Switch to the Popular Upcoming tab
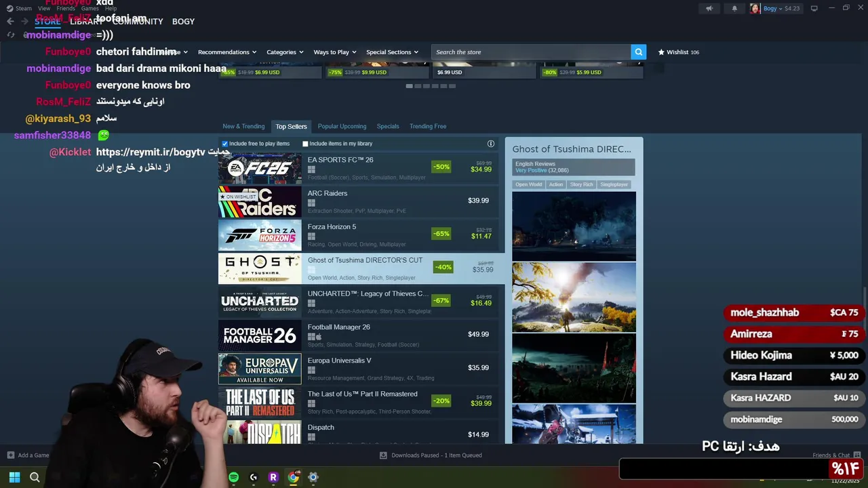This screenshot has height=488, width=868. [342, 126]
